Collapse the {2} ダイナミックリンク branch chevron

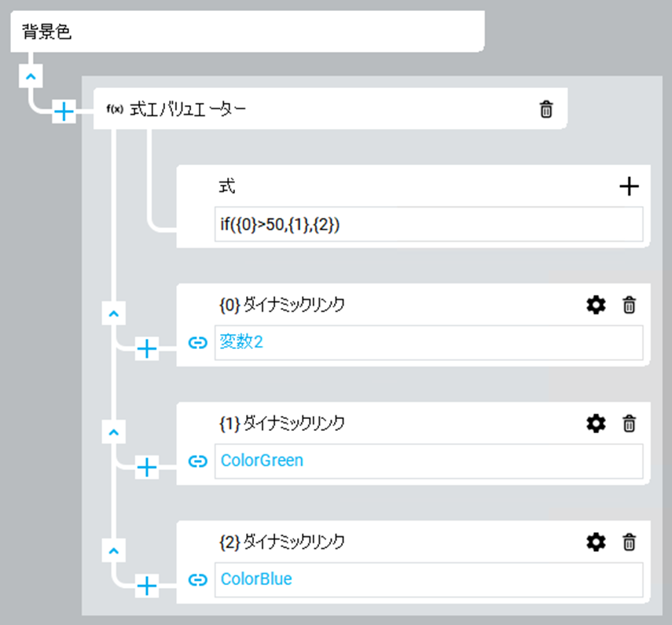115,550
